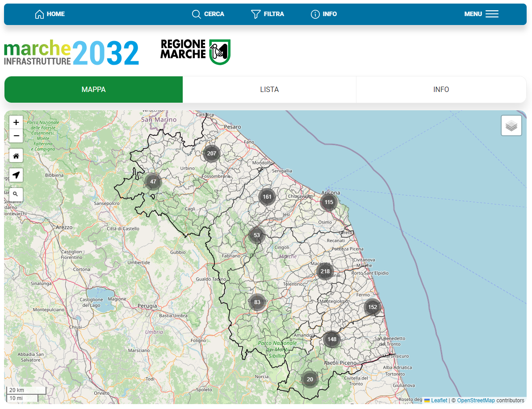
Task: Click the Spoleto label on the map
Action: point(204,389)
